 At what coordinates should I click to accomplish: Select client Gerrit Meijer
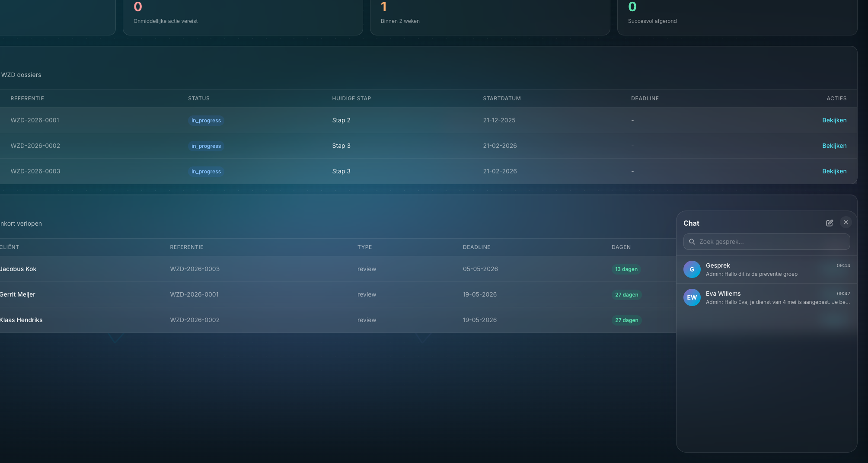click(17, 294)
